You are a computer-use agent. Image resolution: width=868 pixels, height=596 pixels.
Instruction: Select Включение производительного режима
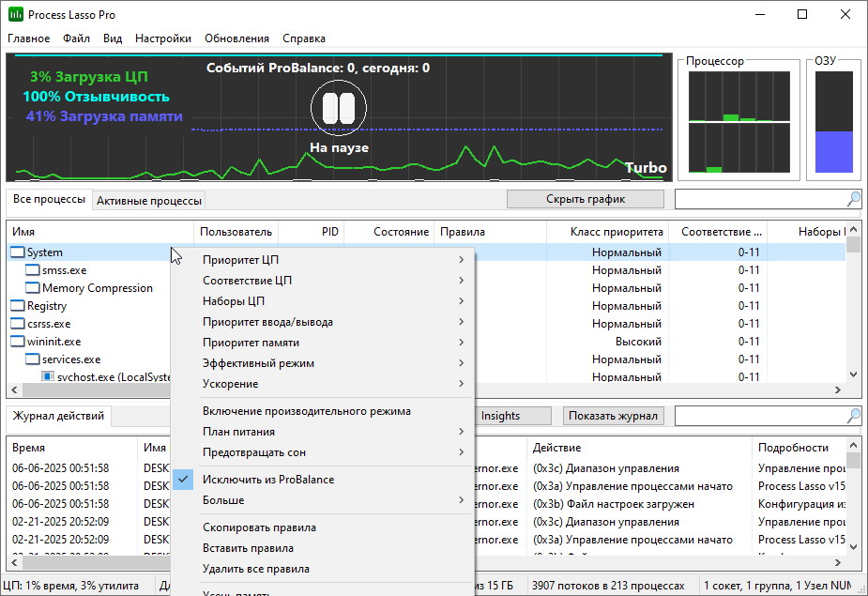point(307,411)
